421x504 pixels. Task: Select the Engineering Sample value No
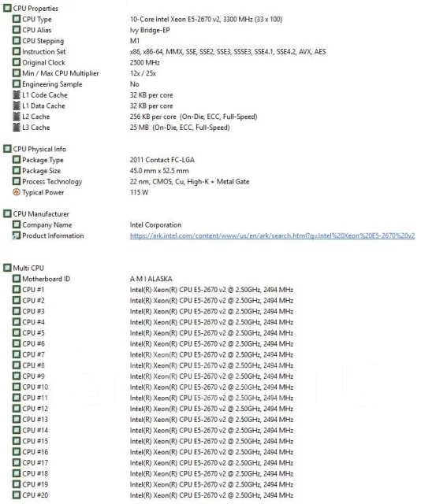tap(135, 84)
